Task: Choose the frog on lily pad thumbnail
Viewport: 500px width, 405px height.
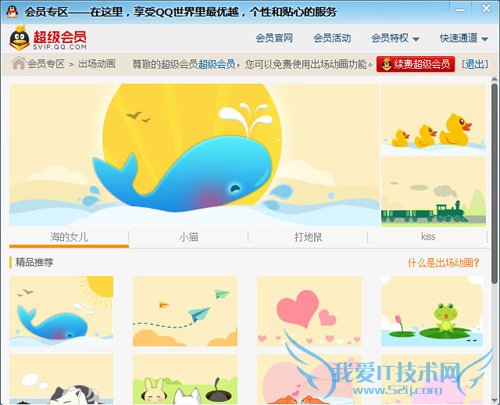Action: [432, 311]
